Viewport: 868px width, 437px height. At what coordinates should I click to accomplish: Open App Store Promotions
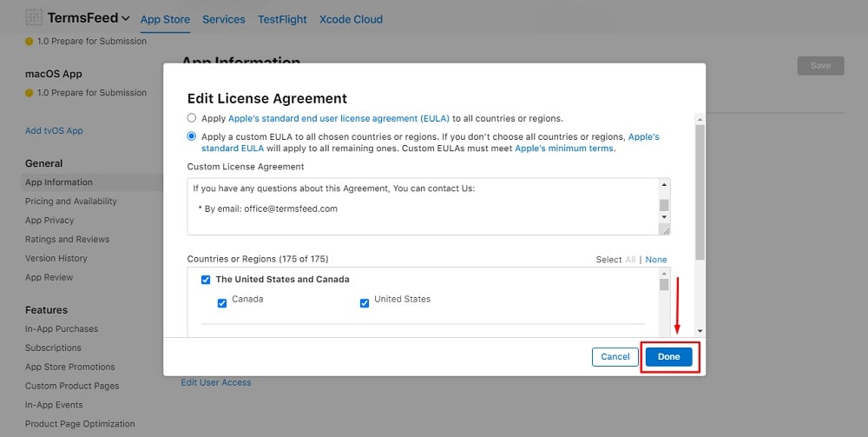tap(69, 367)
